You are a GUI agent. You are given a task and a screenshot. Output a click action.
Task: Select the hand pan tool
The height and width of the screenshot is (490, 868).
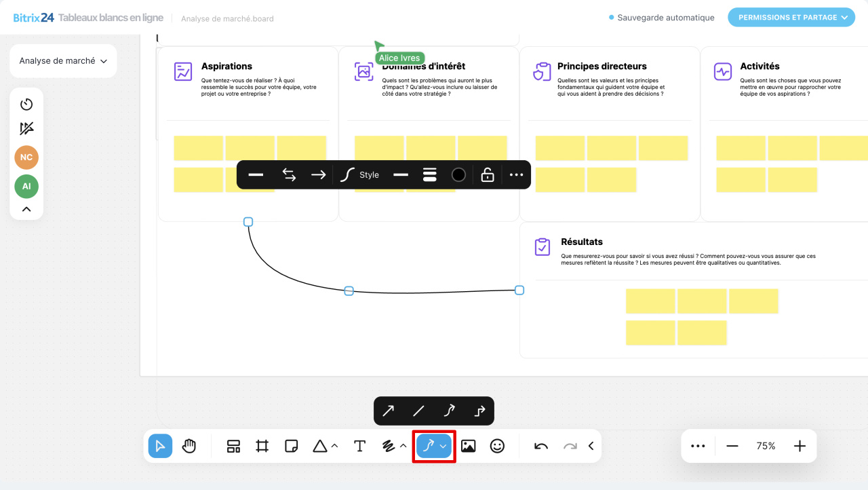coord(189,446)
